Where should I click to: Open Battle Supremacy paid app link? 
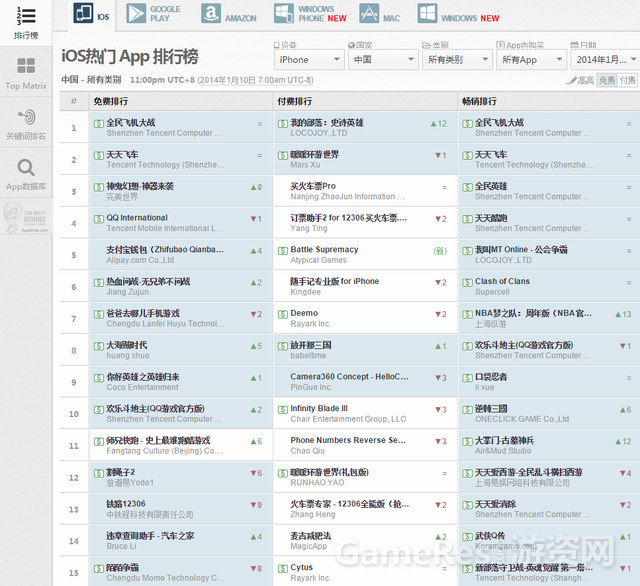point(324,250)
